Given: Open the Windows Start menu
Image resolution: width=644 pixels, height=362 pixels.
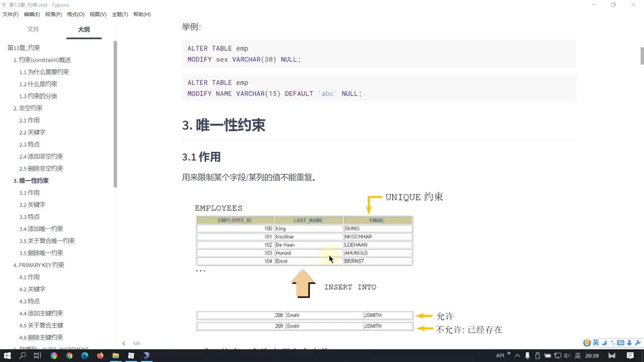Looking at the screenshot, I should pos(8,355).
